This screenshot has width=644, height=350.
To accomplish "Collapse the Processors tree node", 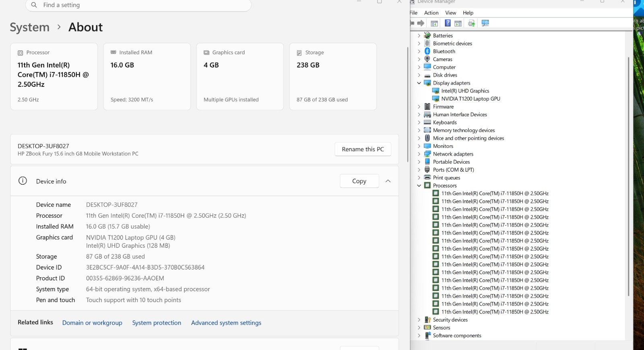I will (419, 185).
